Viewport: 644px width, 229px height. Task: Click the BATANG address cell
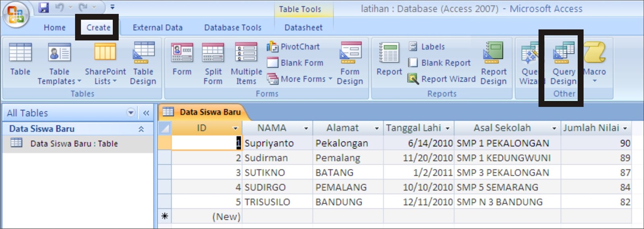coord(348,173)
